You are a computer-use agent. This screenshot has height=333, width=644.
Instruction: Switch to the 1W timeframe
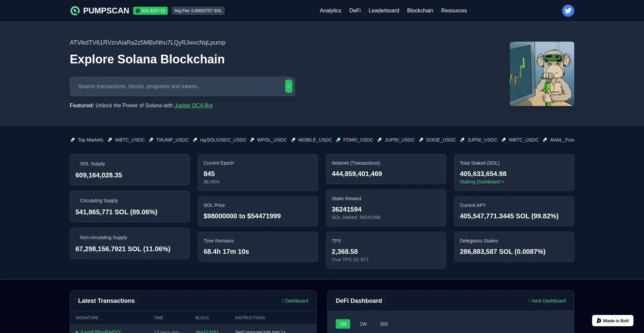click(363, 324)
